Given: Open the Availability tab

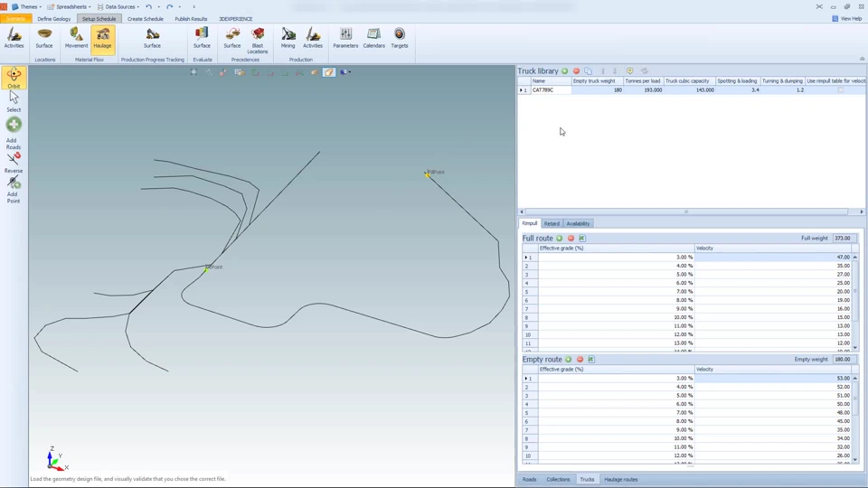Looking at the screenshot, I should point(578,223).
